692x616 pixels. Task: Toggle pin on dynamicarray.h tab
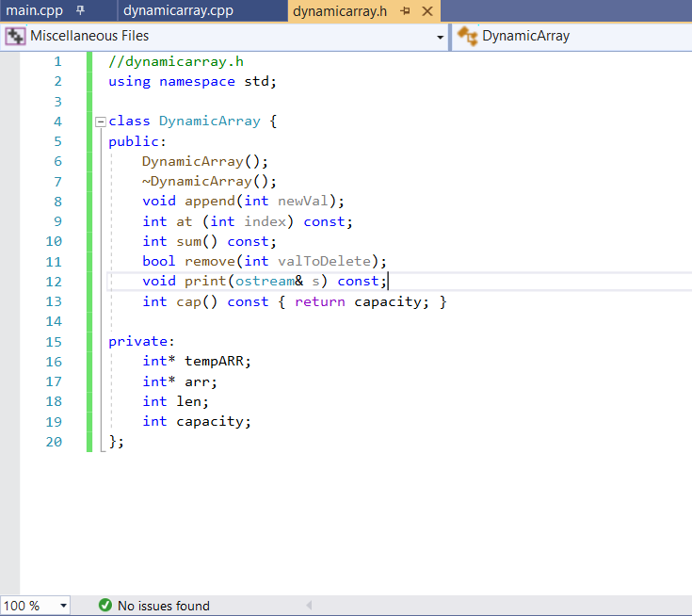point(405,11)
